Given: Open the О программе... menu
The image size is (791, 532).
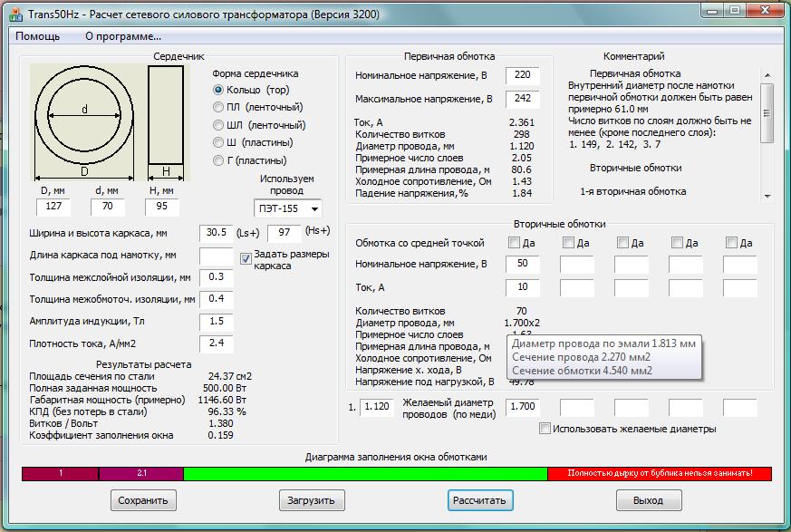Looking at the screenshot, I should [123, 36].
